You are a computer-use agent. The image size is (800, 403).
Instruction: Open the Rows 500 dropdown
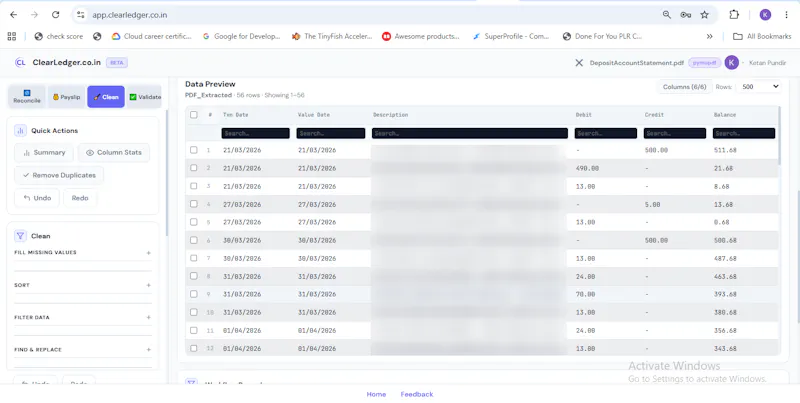coord(759,87)
